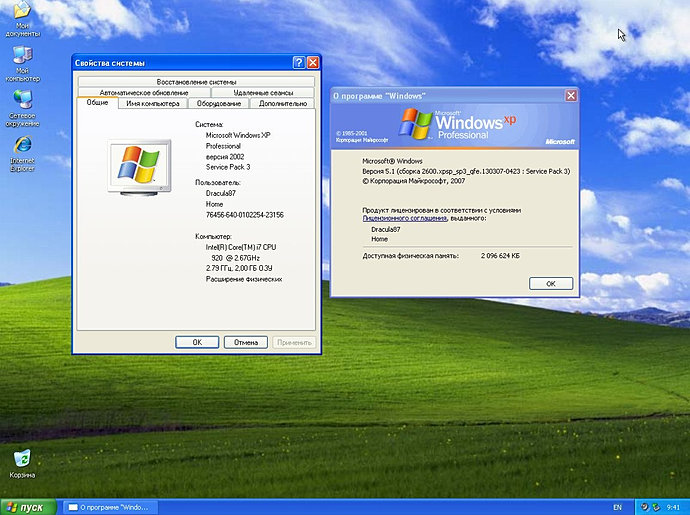This screenshot has height=515, width=690.
Task: Click the Service Pack 3 text in Свойства системы
Action: [228, 167]
